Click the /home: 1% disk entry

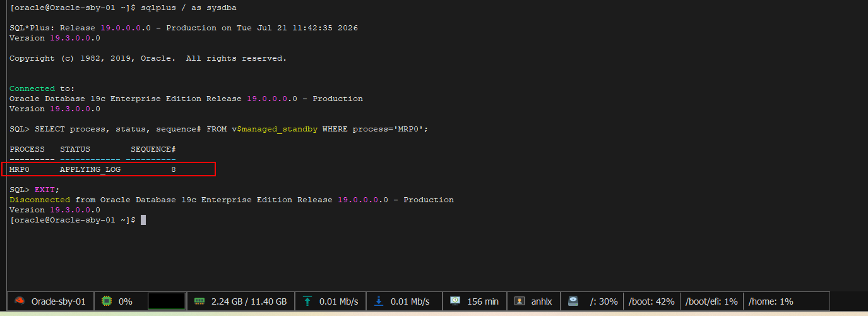[771, 301]
